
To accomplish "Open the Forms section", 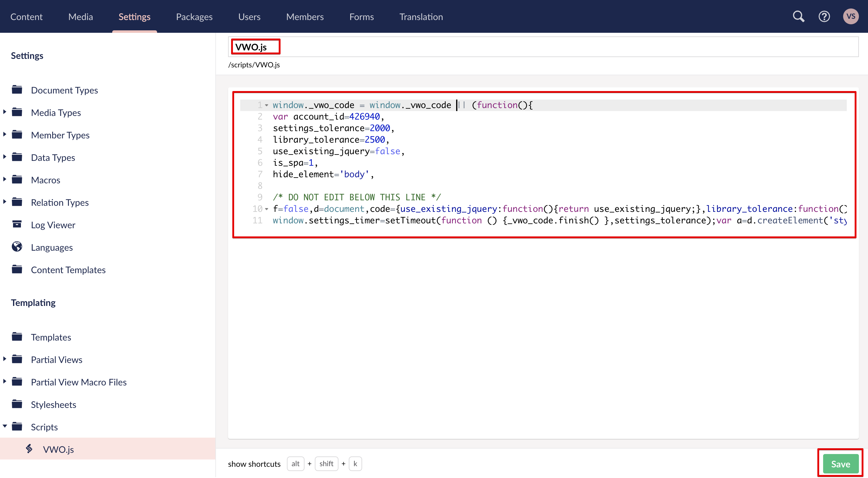I will click(x=361, y=16).
